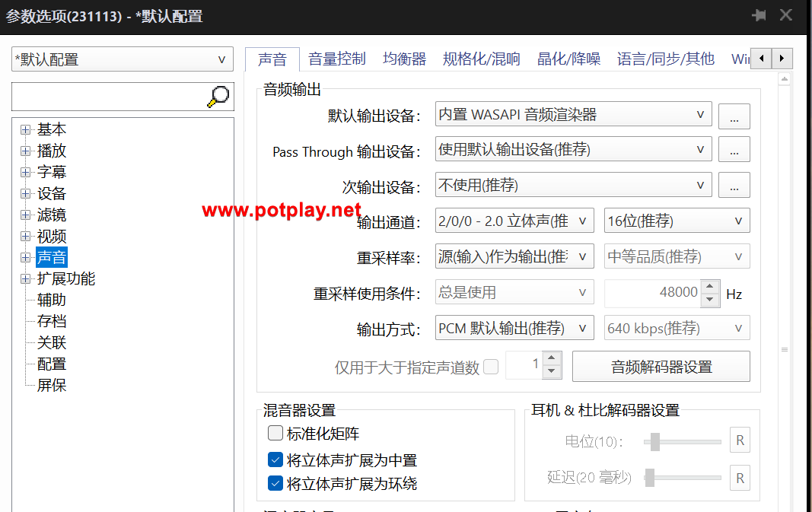Open the 输出方式 PCM 默认输出 dropdown
812x512 pixels.
[514, 328]
